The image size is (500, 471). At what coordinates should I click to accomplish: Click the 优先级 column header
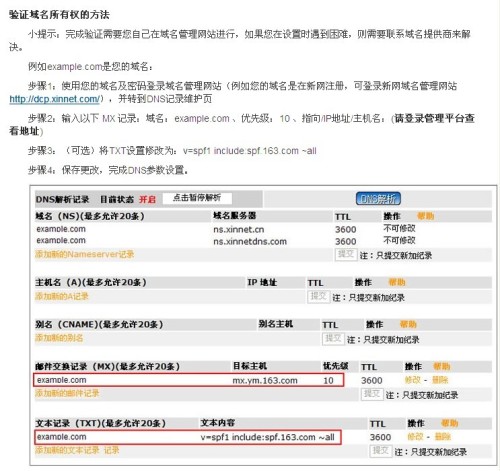point(336,366)
